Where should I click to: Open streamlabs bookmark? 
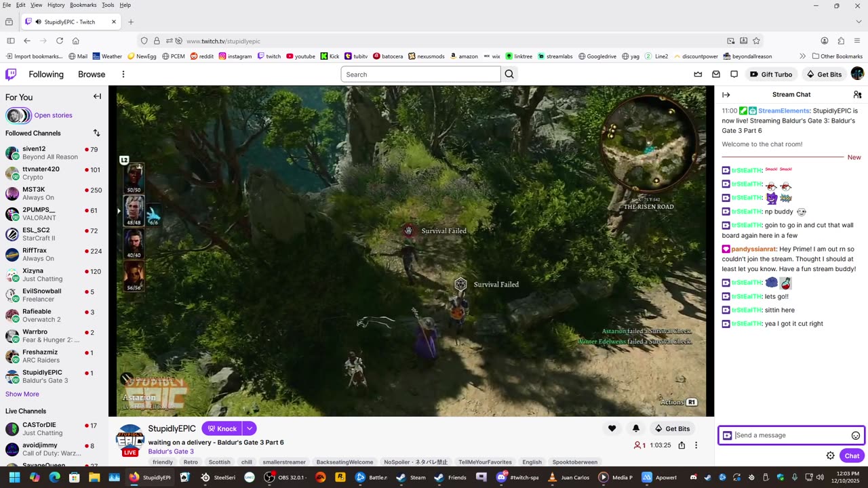(x=555, y=56)
